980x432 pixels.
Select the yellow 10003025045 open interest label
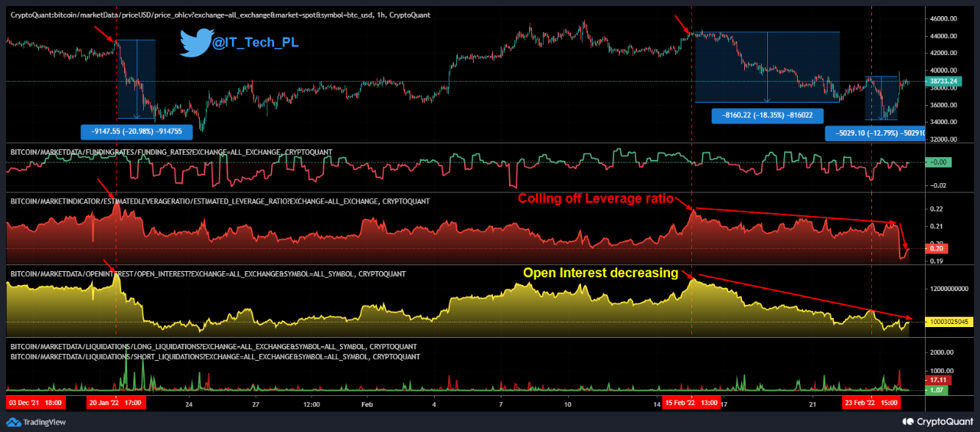[x=949, y=322]
